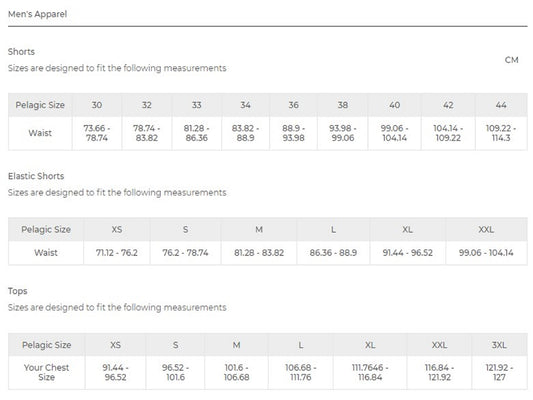Click the Shorts section heading
533x400 pixels.
click(x=21, y=52)
